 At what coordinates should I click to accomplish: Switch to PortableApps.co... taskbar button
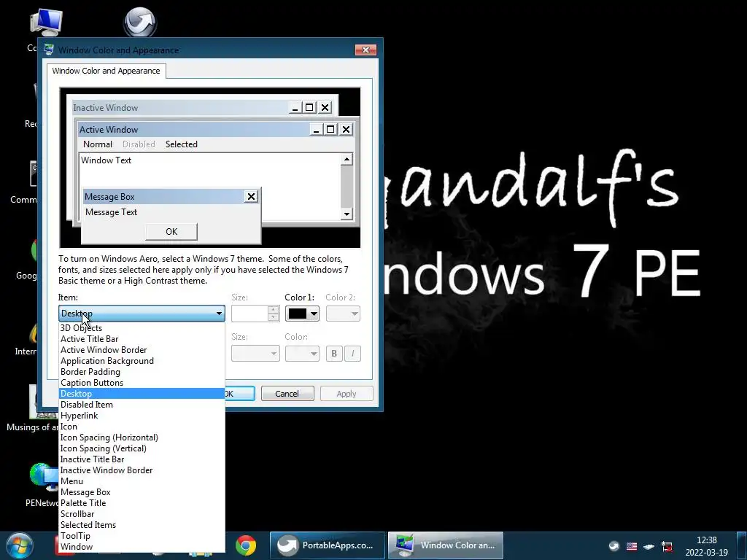(x=328, y=545)
